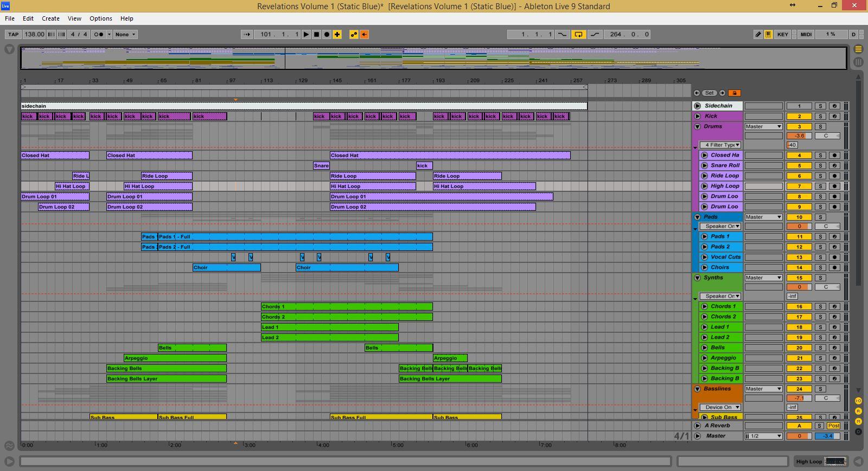Screen dimensions: 868x471
Task: Open the Create menu
Action: tap(50, 18)
